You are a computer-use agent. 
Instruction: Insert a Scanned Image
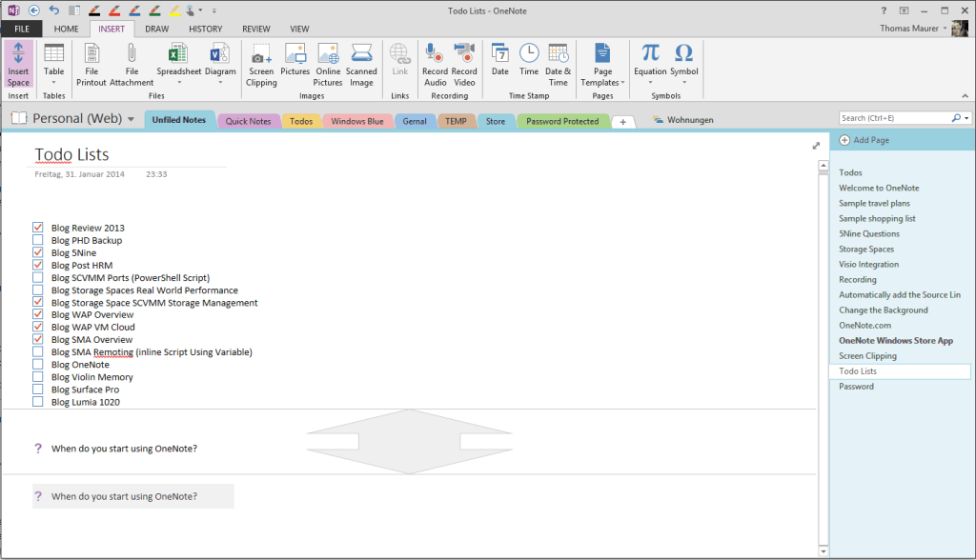coord(361,65)
